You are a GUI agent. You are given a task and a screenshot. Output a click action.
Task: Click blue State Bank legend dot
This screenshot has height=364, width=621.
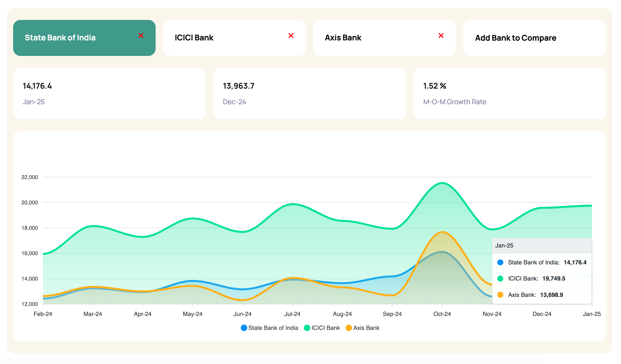pyautogui.click(x=244, y=328)
